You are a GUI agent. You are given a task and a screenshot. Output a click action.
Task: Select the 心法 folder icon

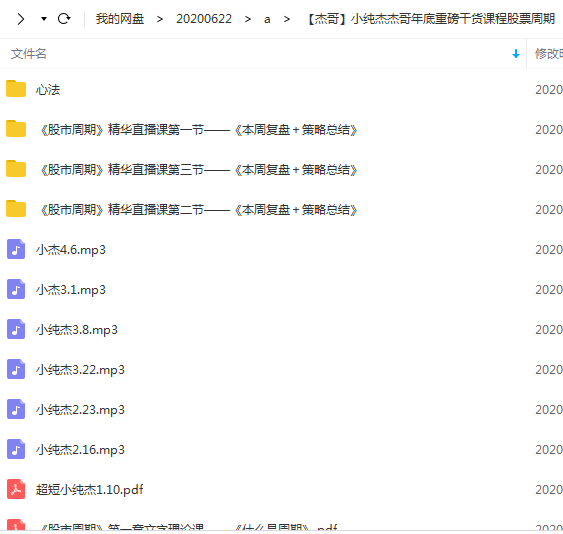point(16,89)
